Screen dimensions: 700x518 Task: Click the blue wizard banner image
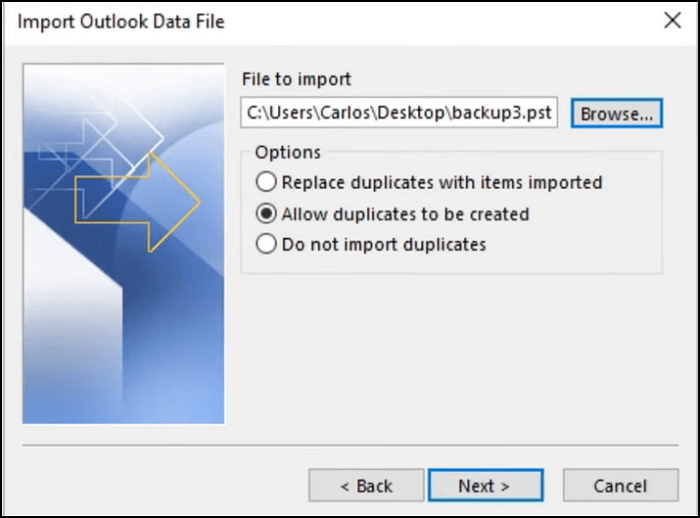click(124, 330)
